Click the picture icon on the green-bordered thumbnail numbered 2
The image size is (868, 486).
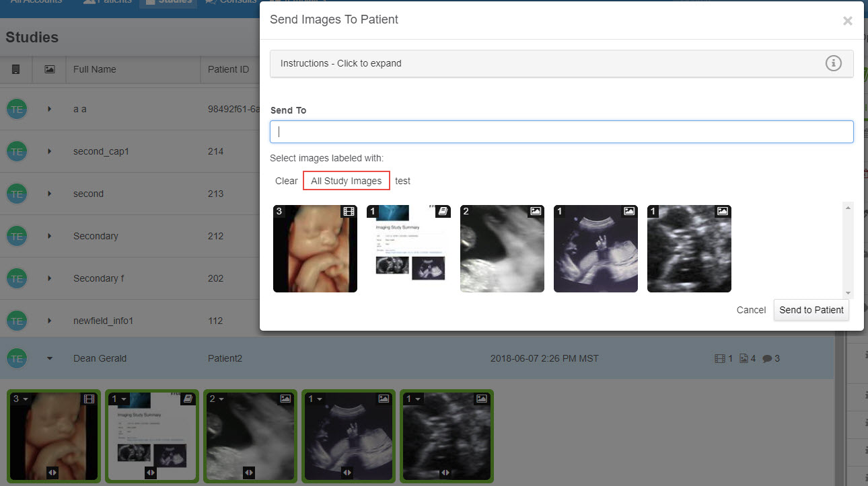click(285, 399)
